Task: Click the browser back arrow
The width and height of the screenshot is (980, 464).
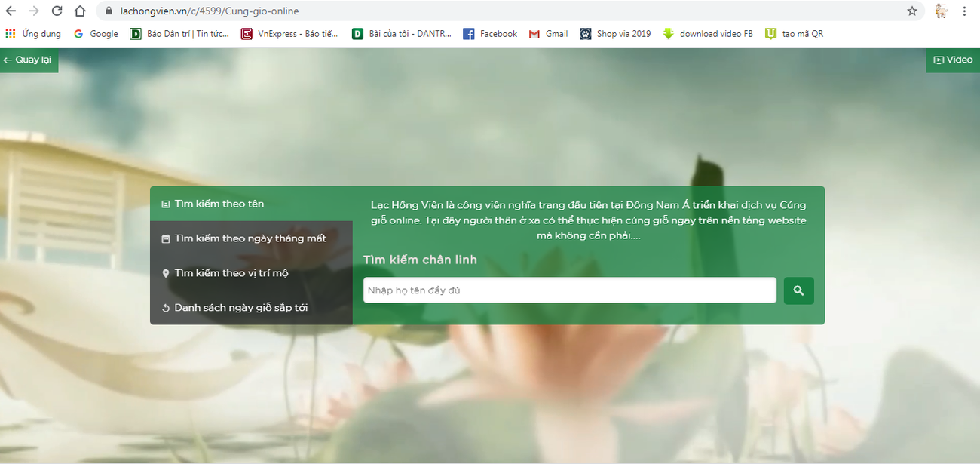Action: (x=11, y=11)
